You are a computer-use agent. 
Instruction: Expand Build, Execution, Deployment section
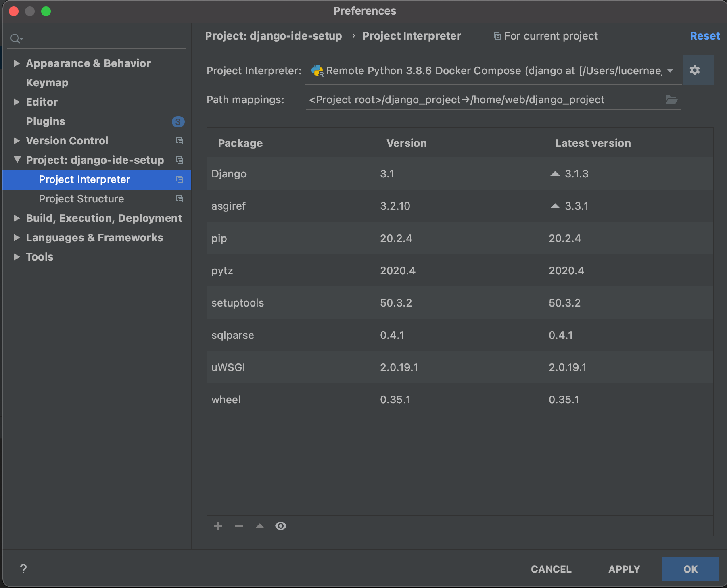[17, 218]
